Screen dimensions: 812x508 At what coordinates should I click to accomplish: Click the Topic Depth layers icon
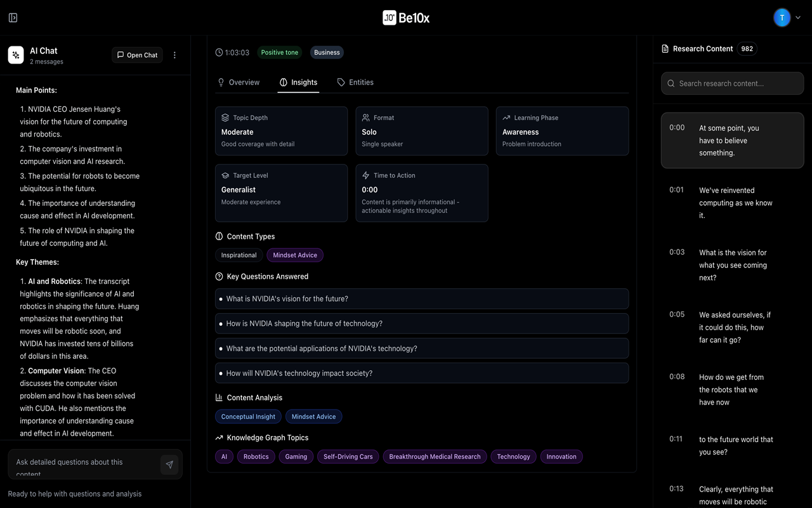(x=225, y=117)
